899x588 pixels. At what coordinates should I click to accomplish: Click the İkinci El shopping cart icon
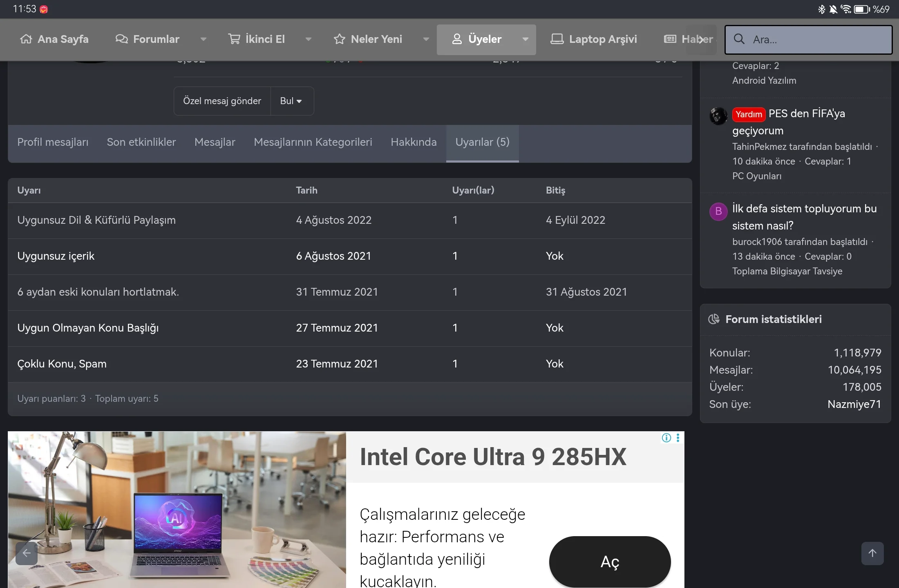tap(234, 39)
